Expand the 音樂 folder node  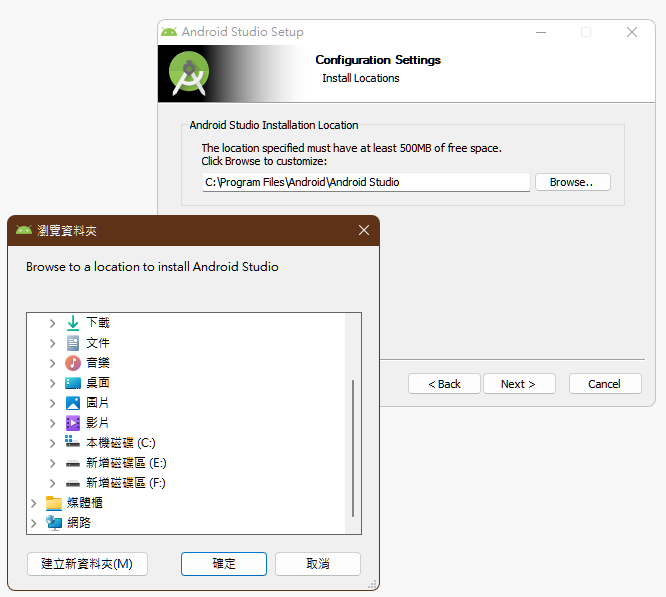click(x=52, y=363)
